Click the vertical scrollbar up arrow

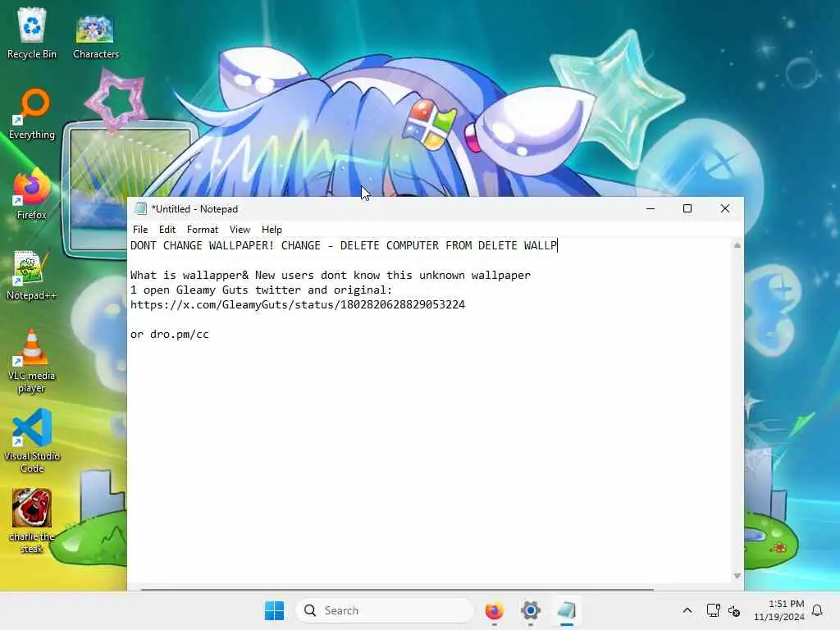point(737,245)
